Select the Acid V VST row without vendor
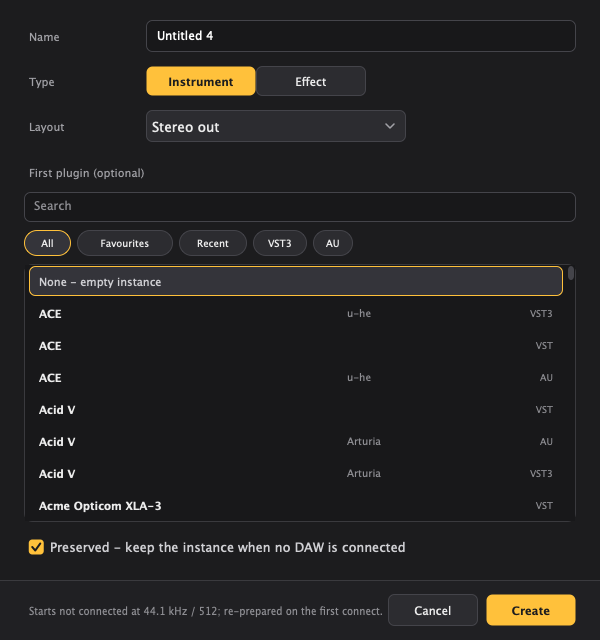 [296, 409]
